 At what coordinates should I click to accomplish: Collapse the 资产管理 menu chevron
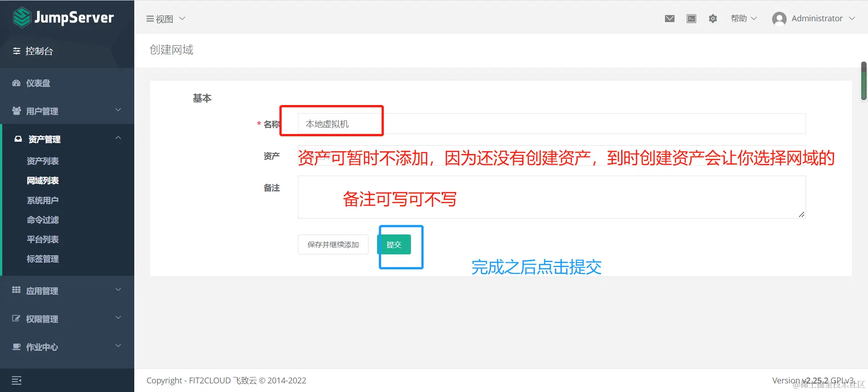point(118,138)
